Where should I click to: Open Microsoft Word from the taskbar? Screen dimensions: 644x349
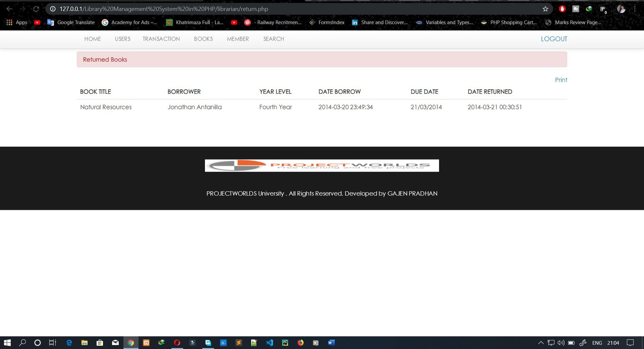click(x=331, y=343)
